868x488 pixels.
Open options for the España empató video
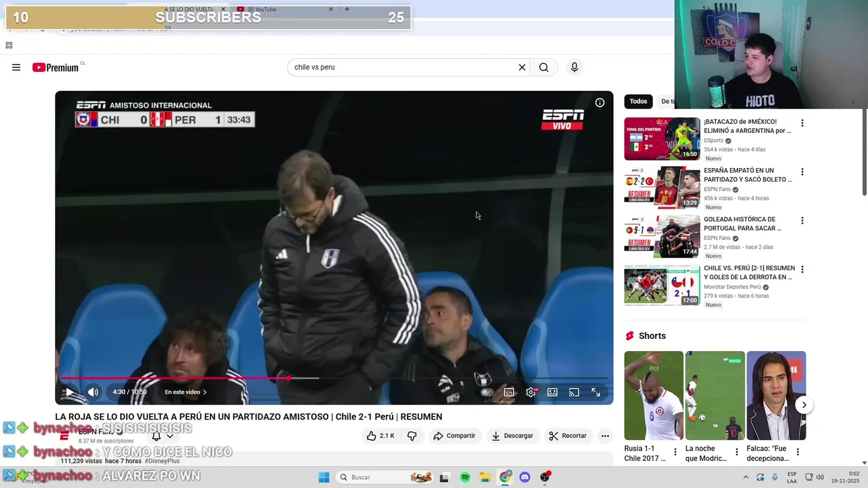click(x=802, y=172)
